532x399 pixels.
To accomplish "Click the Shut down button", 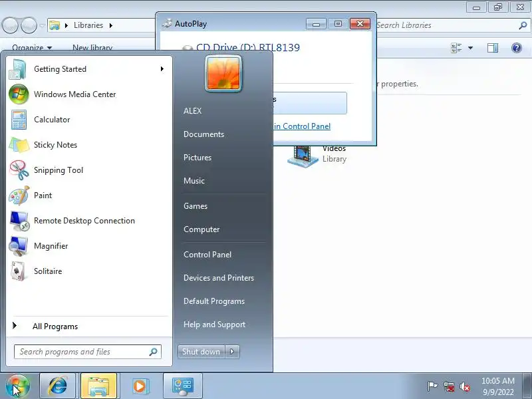I will click(x=201, y=352).
